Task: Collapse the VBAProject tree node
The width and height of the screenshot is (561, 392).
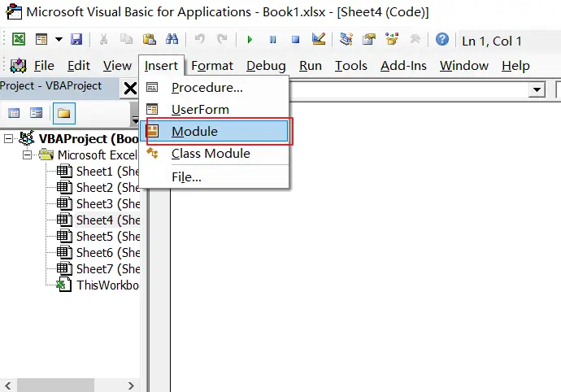Action: click(x=9, y=139)
